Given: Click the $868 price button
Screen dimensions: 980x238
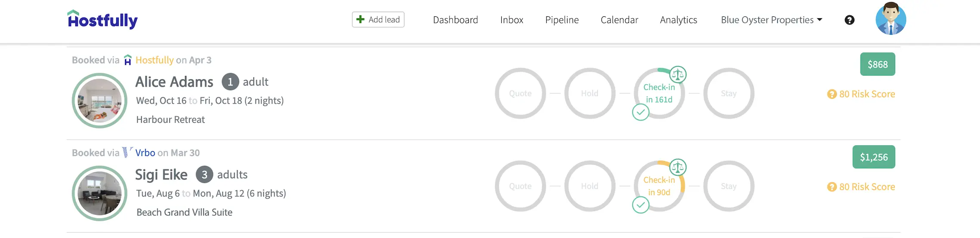Looking at the screenshot, I should [878, 64].
